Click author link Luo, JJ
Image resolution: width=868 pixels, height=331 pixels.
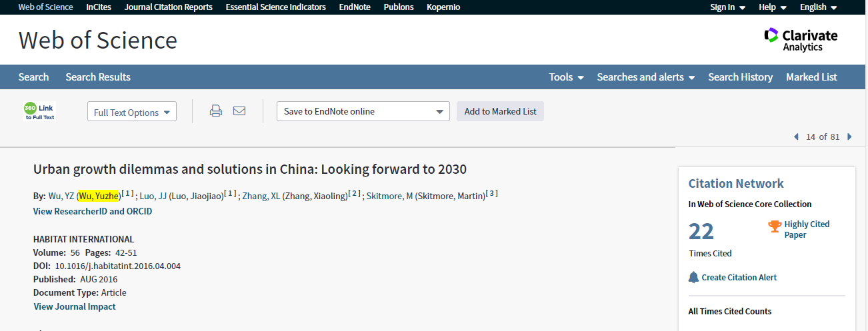click(x=153, y=196)
